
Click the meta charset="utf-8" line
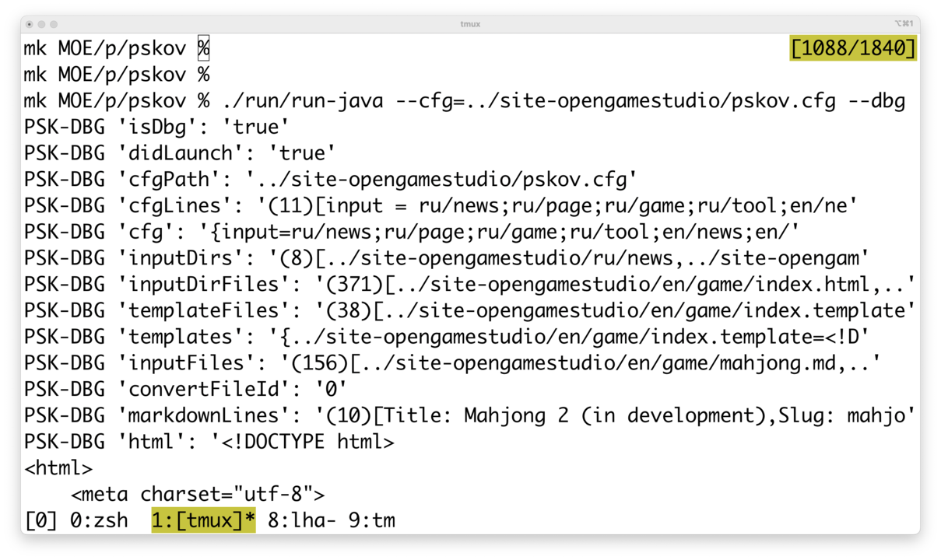(198, 494)
